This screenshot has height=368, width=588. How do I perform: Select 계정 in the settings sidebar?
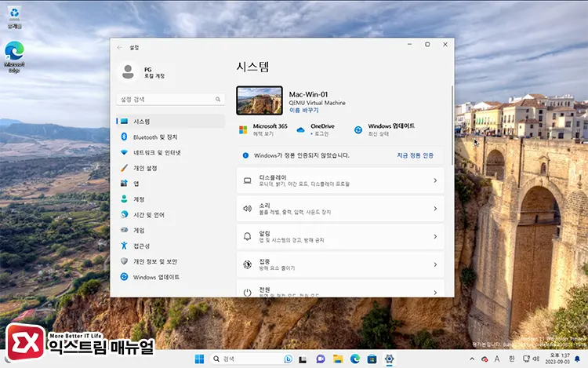[x=139, y=199]
